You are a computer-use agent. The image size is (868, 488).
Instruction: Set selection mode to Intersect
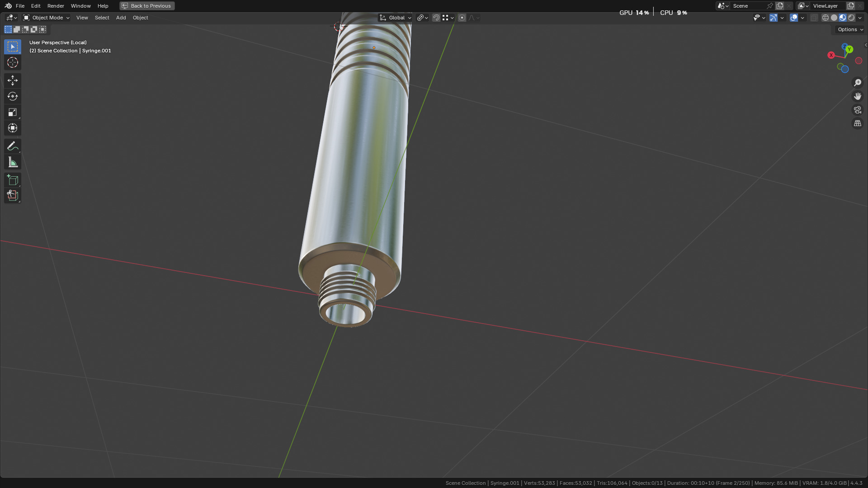pos(42,29)
